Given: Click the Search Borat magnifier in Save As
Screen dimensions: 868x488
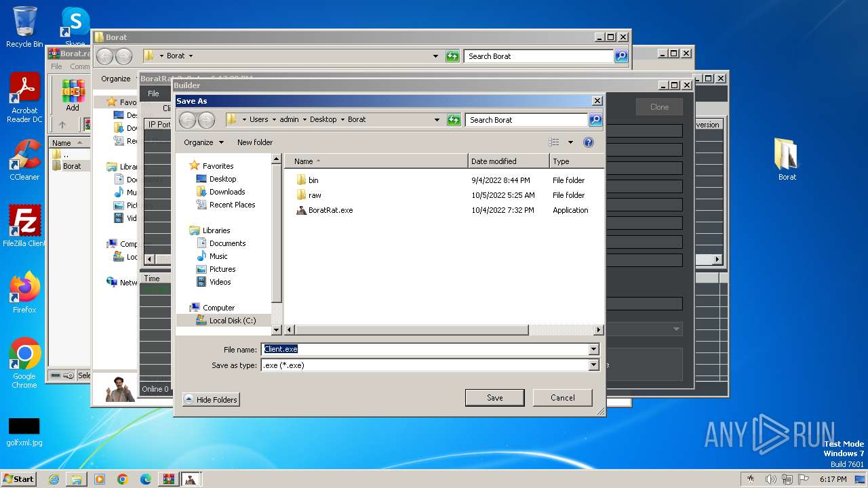Looking at the screenshot, I should (595, 120).
